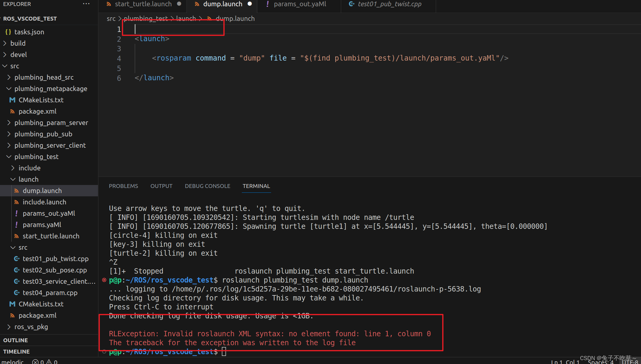Open the tasks.json file
641x364 pixels.
(x=29, y=32)
